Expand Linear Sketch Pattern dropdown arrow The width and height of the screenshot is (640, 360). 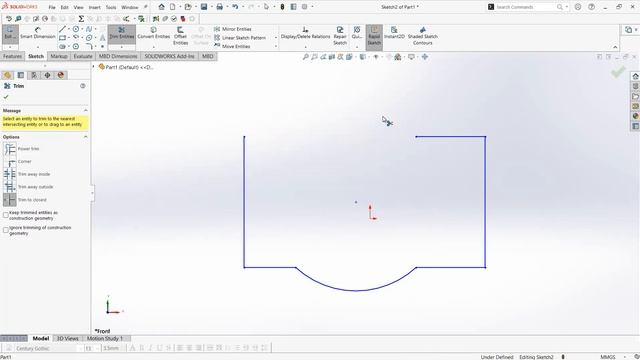coord(276,38)
